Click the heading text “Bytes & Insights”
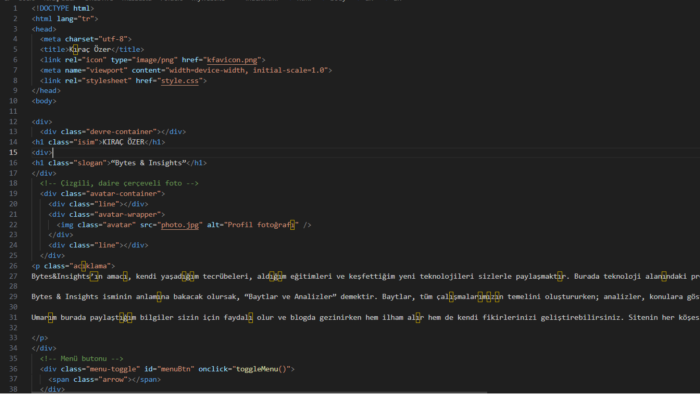This screenshot has height=394, width=700. click(x=149, y=163)
